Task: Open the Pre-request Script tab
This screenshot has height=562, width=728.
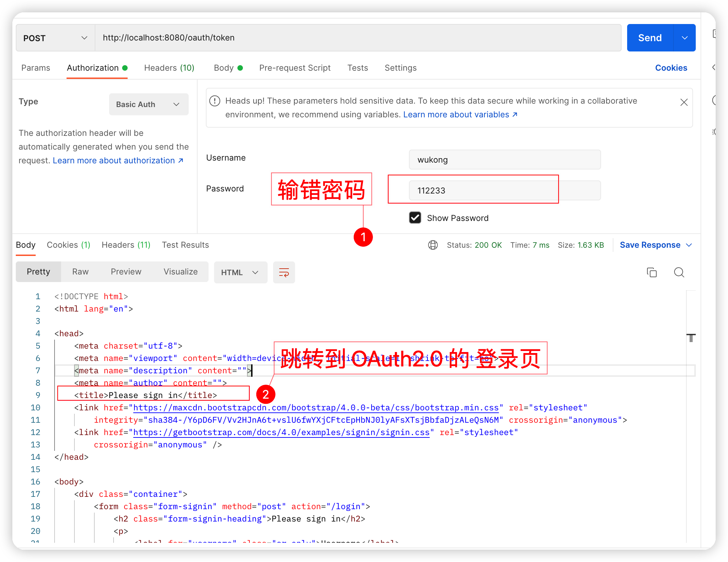Action: tap(295, 68)
